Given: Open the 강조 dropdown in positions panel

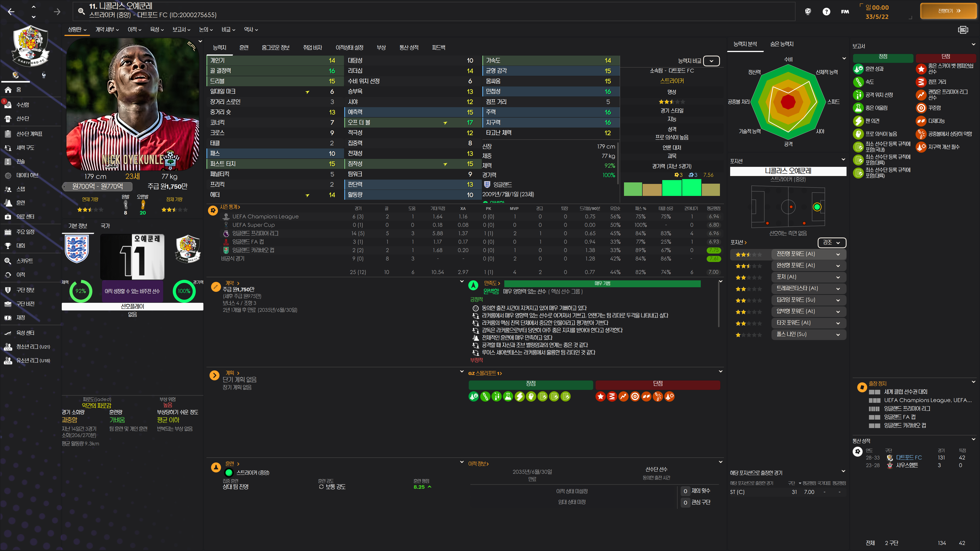Looking at the screenshot, I should coord(832,242).
